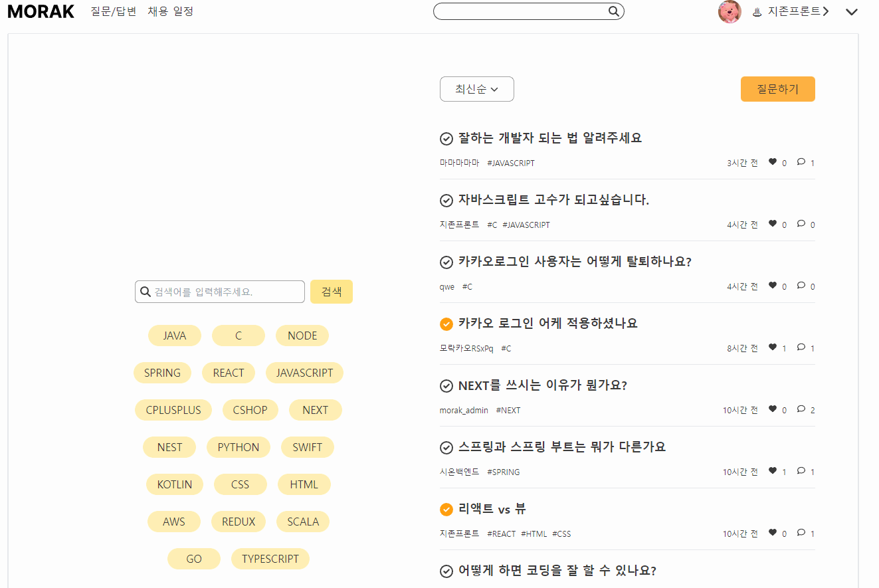Click the 검색 button
Screen dimensions: 879x588
(332, 292)
